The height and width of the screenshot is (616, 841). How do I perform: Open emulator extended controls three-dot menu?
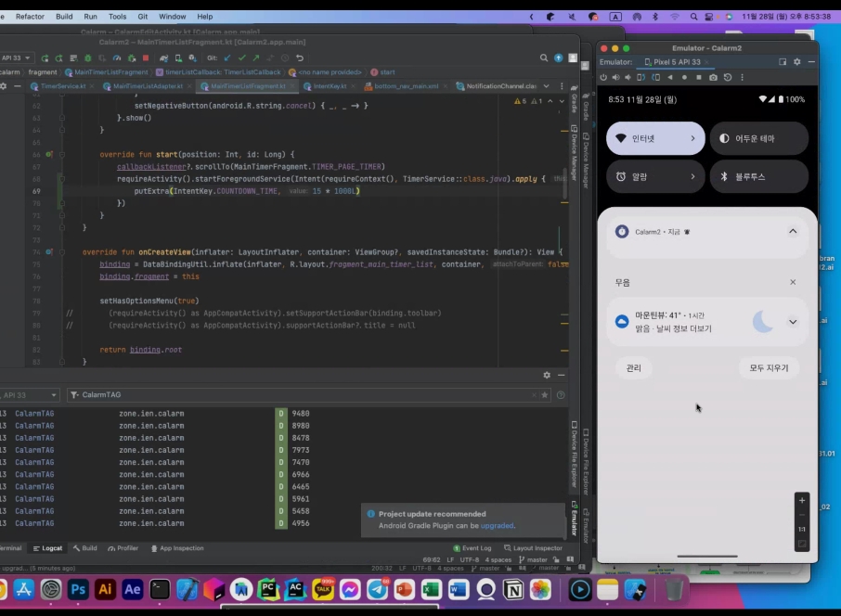coord(742,77)
